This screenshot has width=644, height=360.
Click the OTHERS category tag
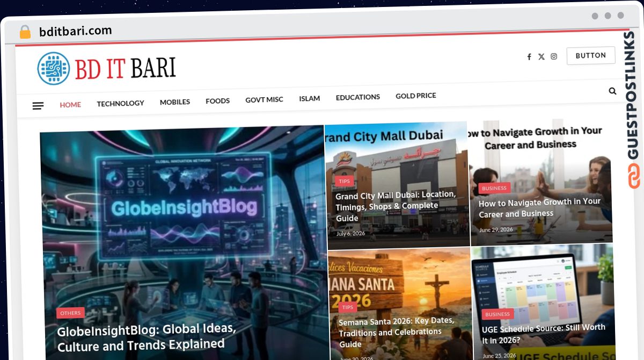[x=70, y=313]
